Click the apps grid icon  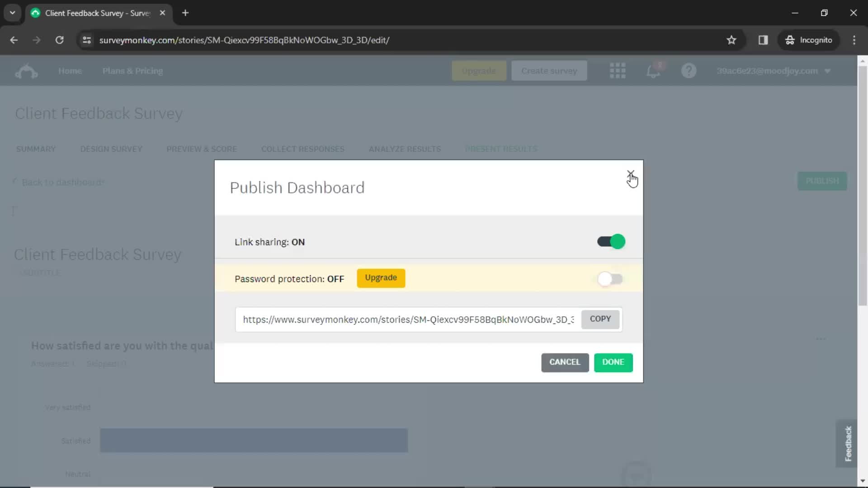(x=618, y=71)
